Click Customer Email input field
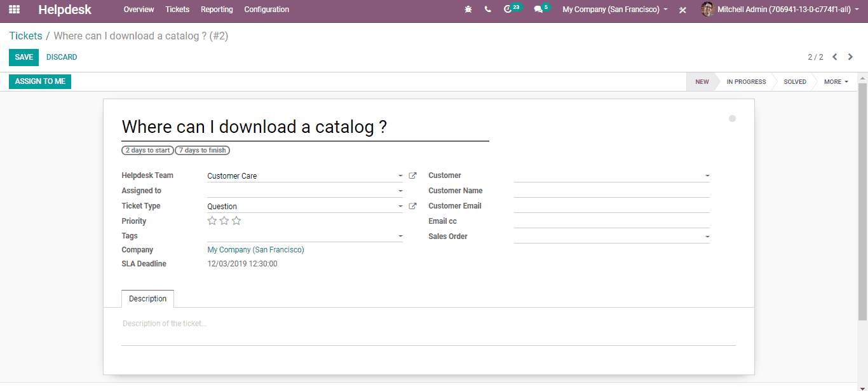 tap(611, 206)
